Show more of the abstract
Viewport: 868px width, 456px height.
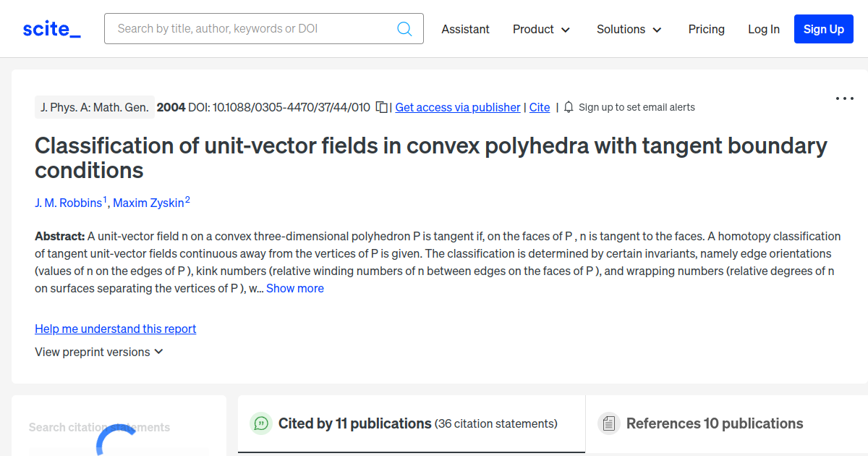[295, 288]
